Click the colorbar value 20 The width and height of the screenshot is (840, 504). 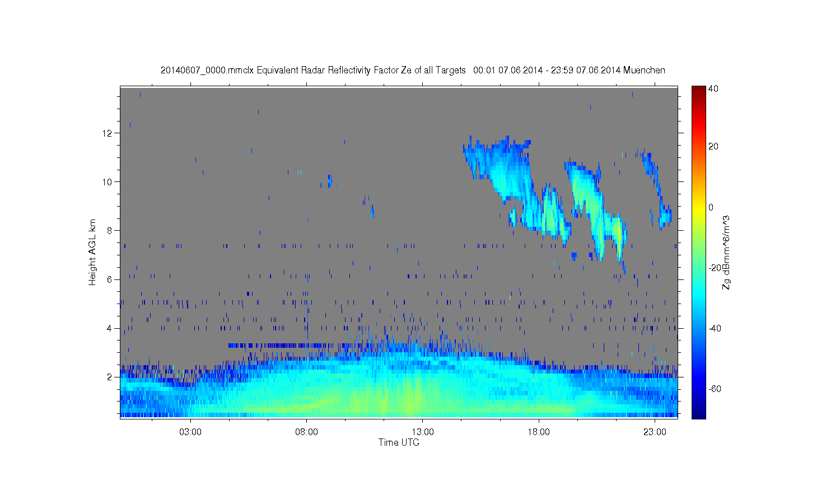(x=713, y=147)
